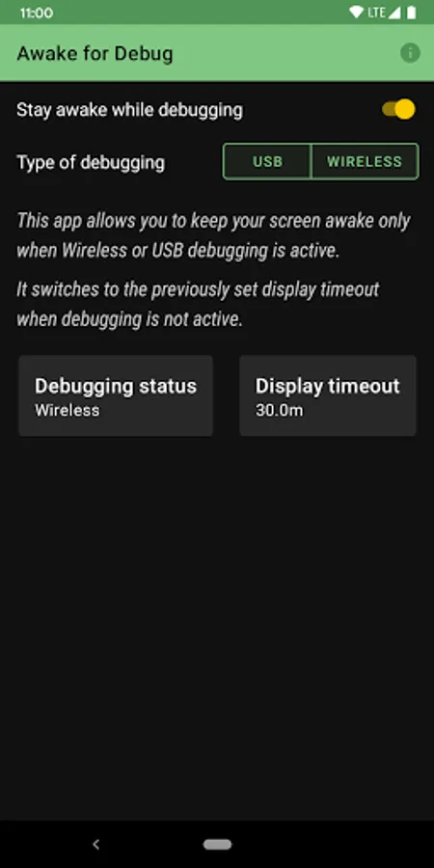Tap the Stay awake while debugging label
This screenshot has width=434, height=868.
pos(129,110)
